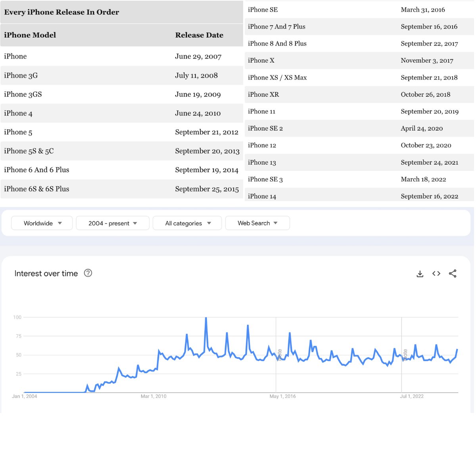This screenshot has width=476, height=476.
Task: Click the share icon for Interest over time
Action: pos(453,273)
